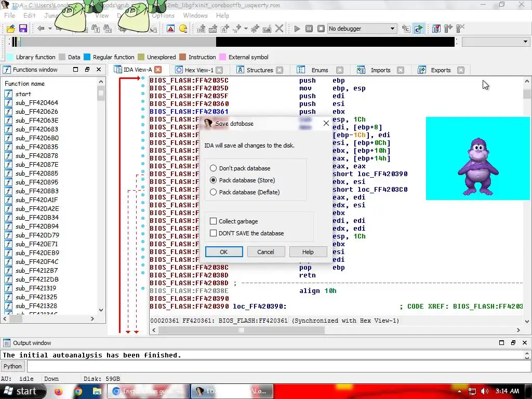Click the yellow circle toolbar icon
Viewport: 532px width, 399px height.
[x=183, y=29]
